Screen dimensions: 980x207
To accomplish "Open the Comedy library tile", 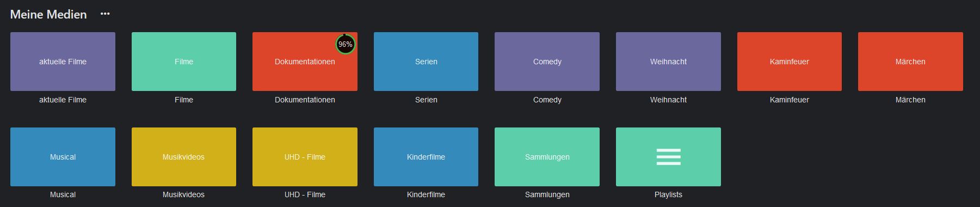I will (x=547, y=62).
